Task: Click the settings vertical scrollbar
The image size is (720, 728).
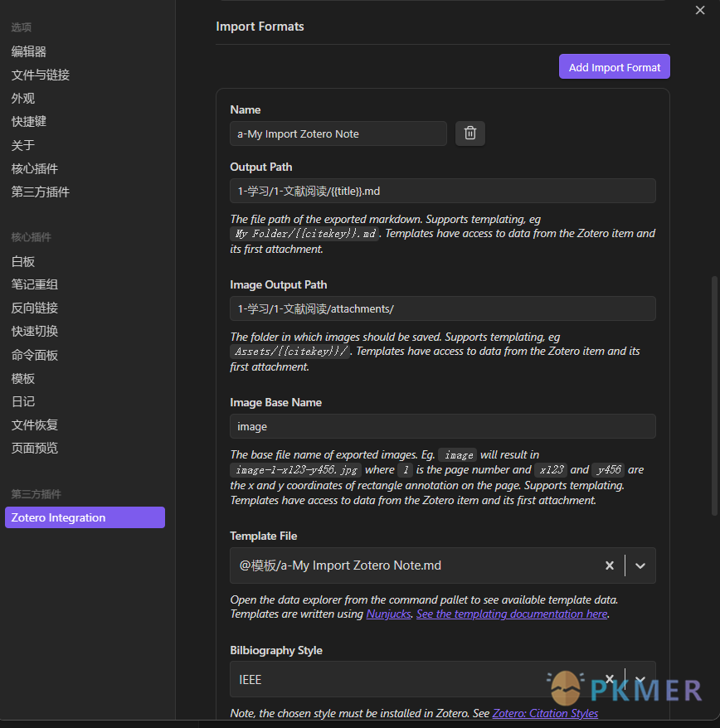Action: 715,396
